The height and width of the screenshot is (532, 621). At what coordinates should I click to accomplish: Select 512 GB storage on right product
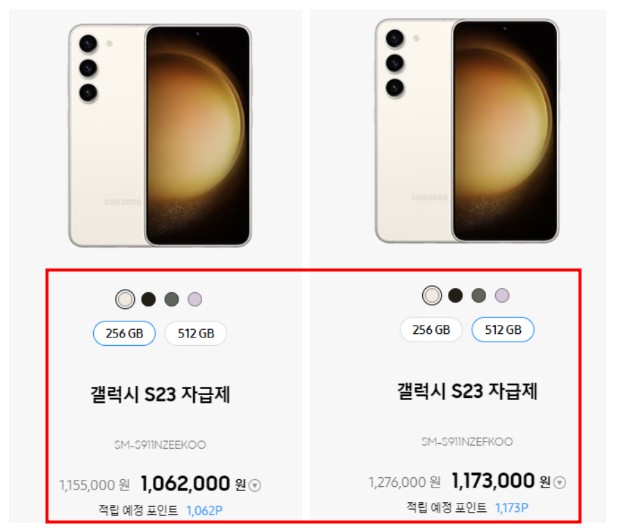pyautogui.click(x=503, y=330)
